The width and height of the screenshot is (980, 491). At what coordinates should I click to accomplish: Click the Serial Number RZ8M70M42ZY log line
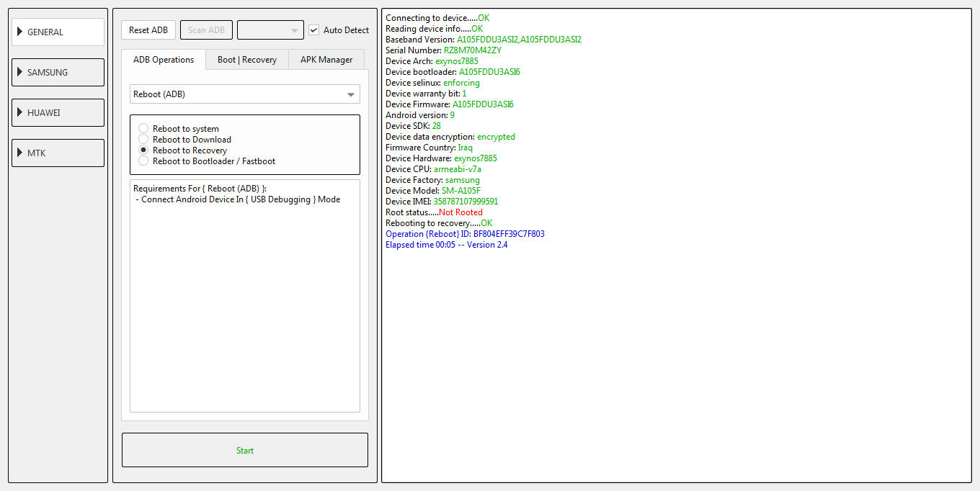[x=443, y=50]
